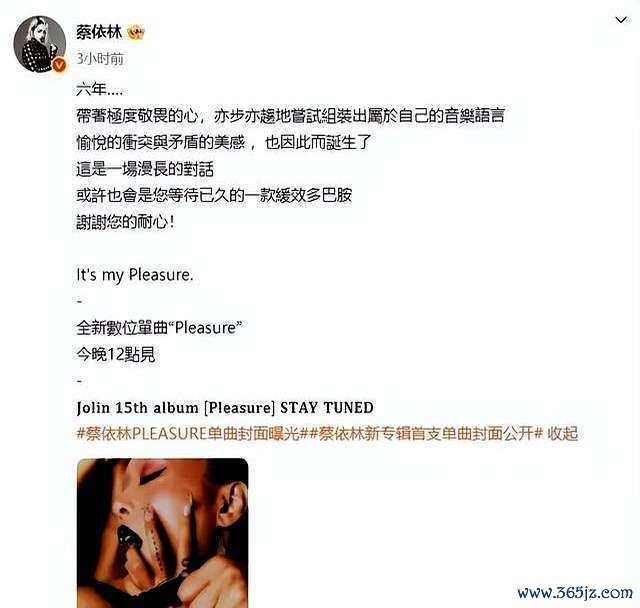Expand the post options chevron menu
Image resolution: width=640 pixels, height=608 pixels.
[621, 20]
